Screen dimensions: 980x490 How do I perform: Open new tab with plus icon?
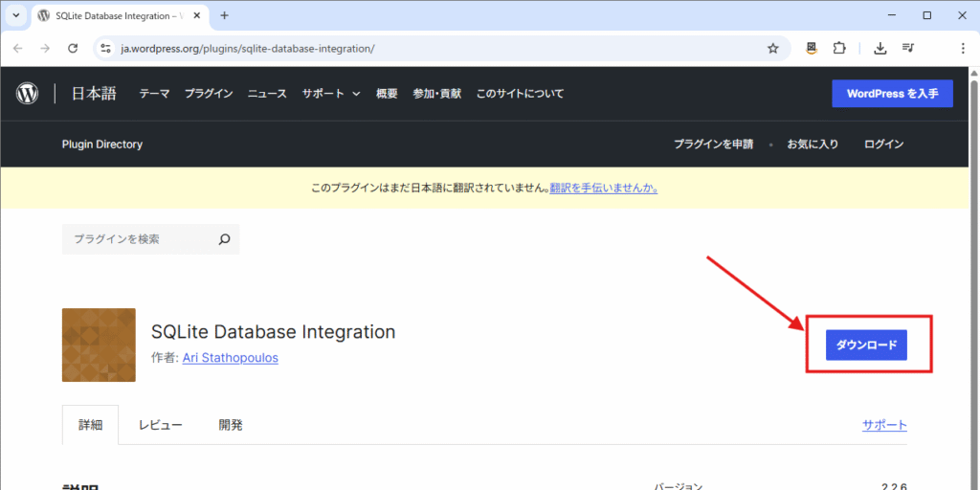pos(224,15)
